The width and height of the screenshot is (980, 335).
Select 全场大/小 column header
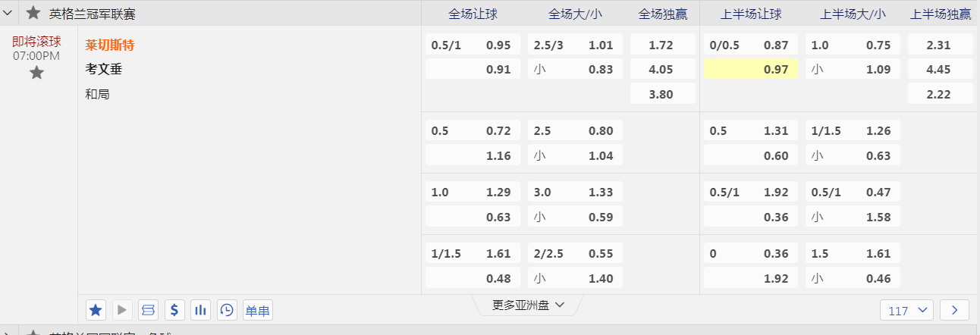tap(574, 14)
